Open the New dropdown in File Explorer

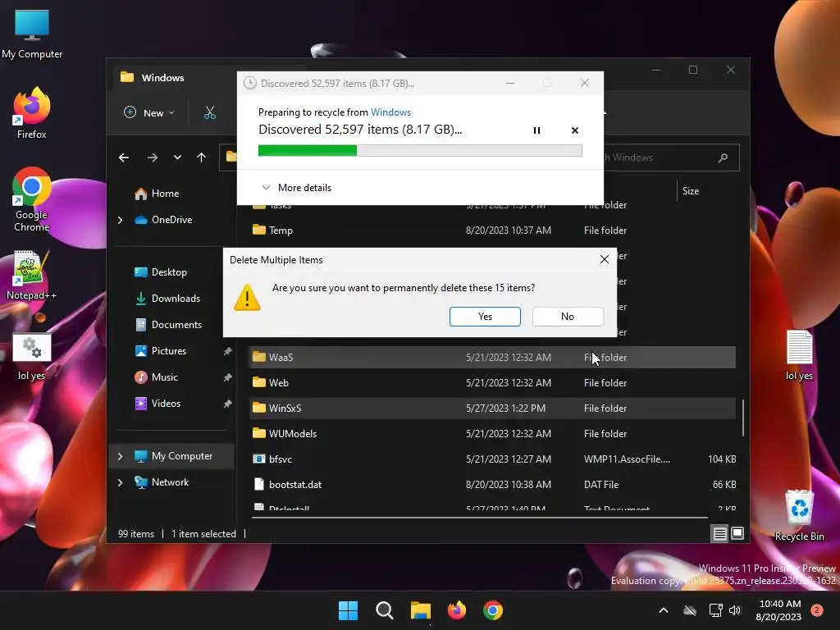(149, 112)
